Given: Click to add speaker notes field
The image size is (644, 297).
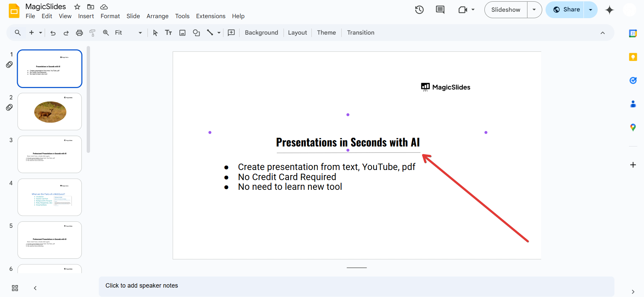Looking at the screenshot, I should coord(356,286).
